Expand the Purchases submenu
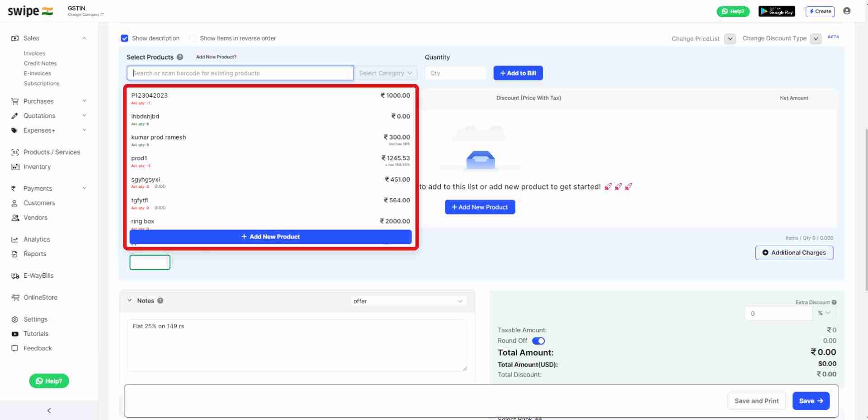This screenshot has width=868, height=420. point(85,101)
